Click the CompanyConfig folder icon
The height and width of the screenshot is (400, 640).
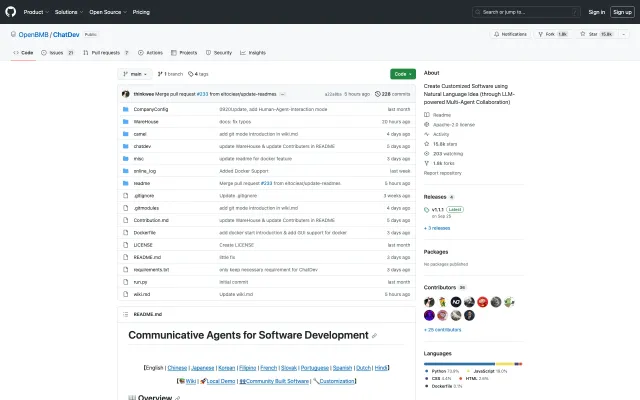[126, 109]
